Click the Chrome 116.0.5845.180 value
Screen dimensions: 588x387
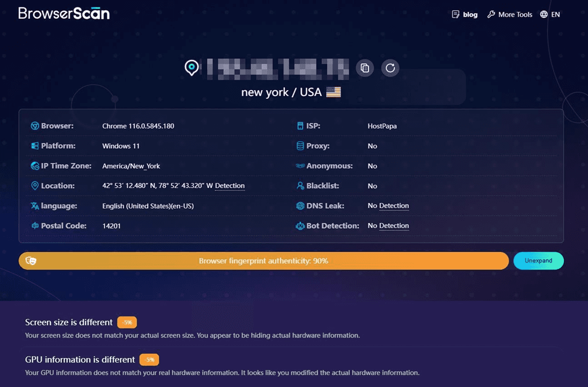(138, 126)
